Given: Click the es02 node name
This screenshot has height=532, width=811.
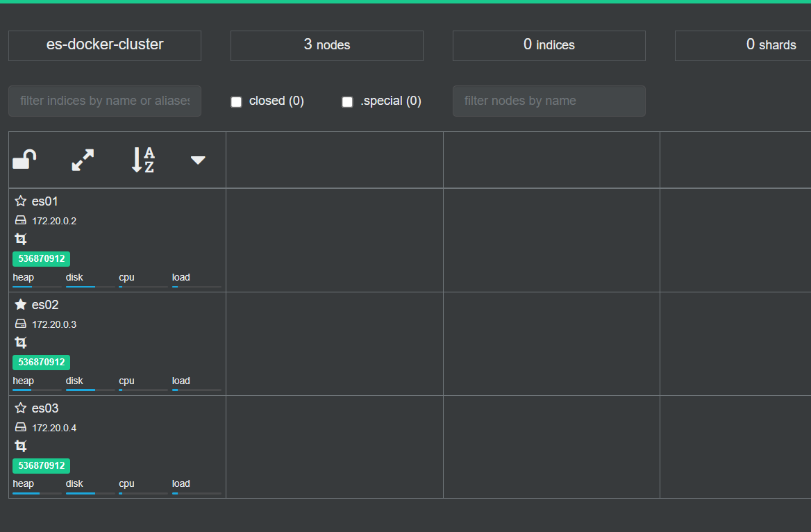Looking at the screenshot, I should tap(45, 305).
